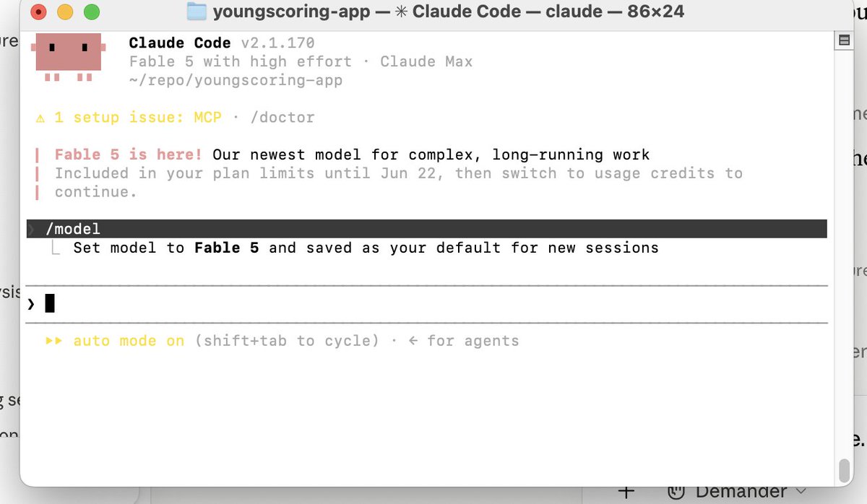Screen dimensions: 867x504
Task: Zoom the terminal using green button
Action: point(92,12)
